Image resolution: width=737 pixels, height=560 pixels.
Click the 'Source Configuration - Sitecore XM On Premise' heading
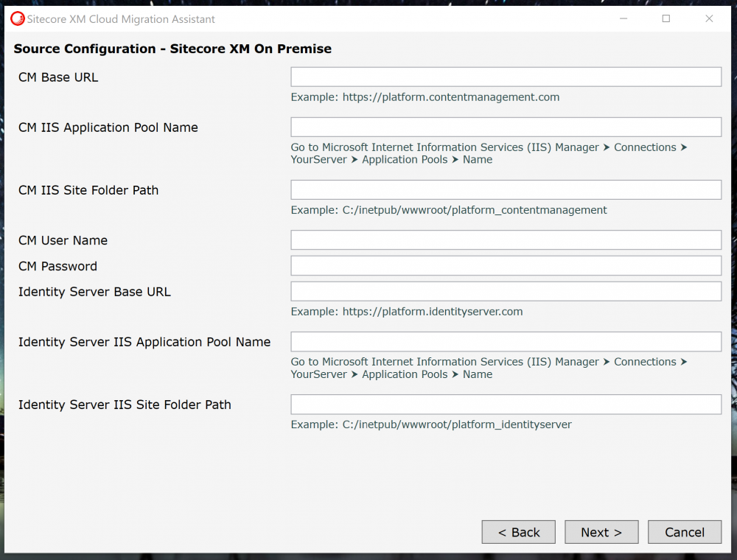[172, 49]
